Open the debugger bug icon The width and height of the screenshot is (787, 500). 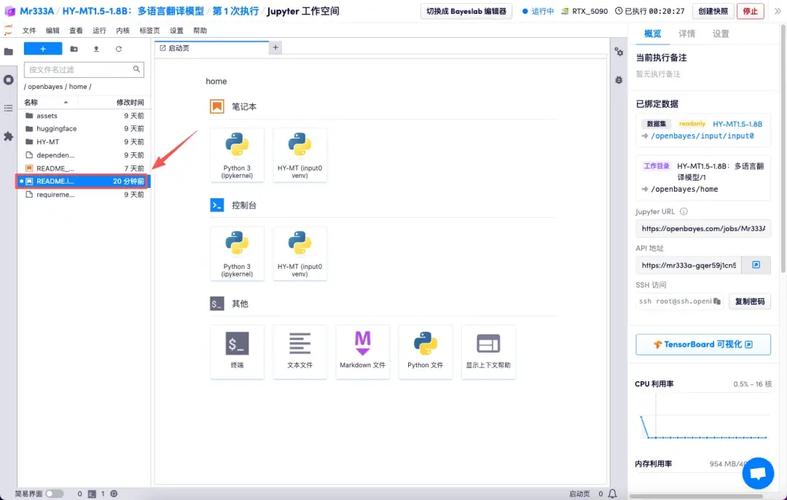(x=619, y=80)
